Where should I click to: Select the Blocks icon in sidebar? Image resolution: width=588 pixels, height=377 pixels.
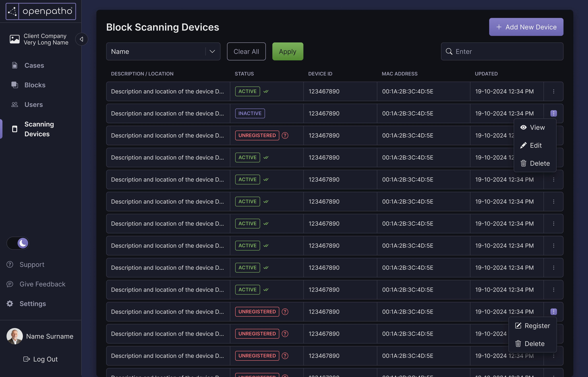(x=15, y=85)
